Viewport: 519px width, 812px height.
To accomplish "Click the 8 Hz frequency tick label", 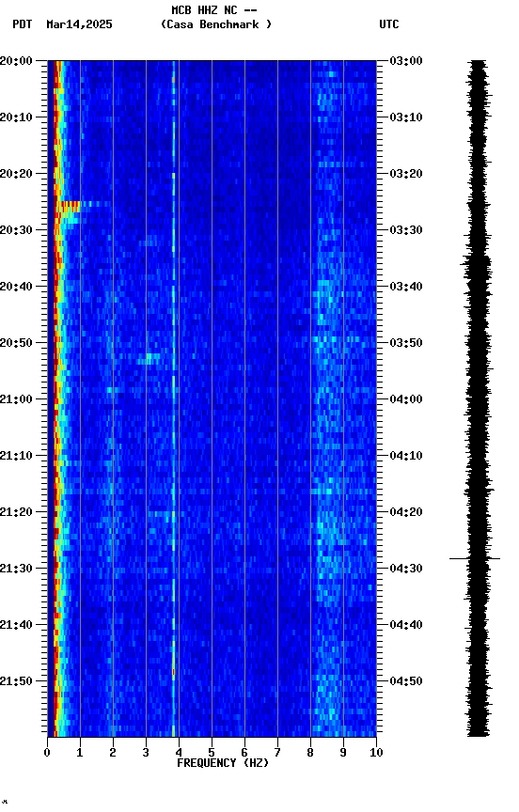I will coord(310,753).
